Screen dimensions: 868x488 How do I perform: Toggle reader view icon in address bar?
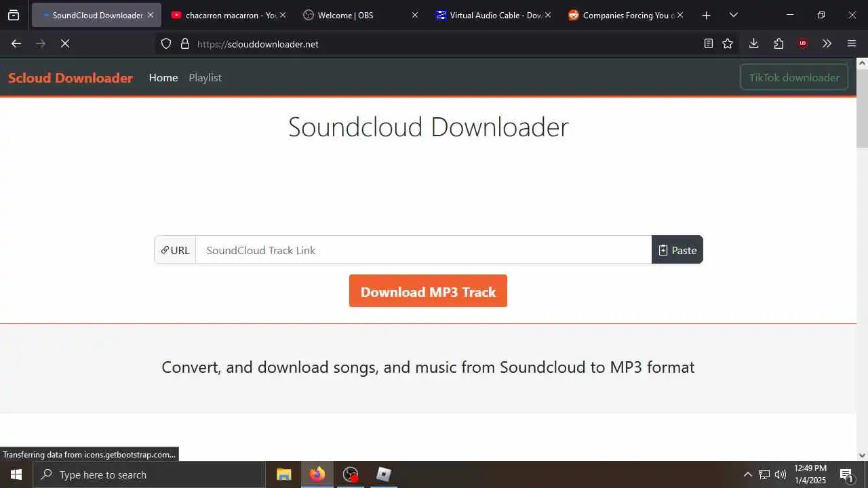(x=708, y=43)
